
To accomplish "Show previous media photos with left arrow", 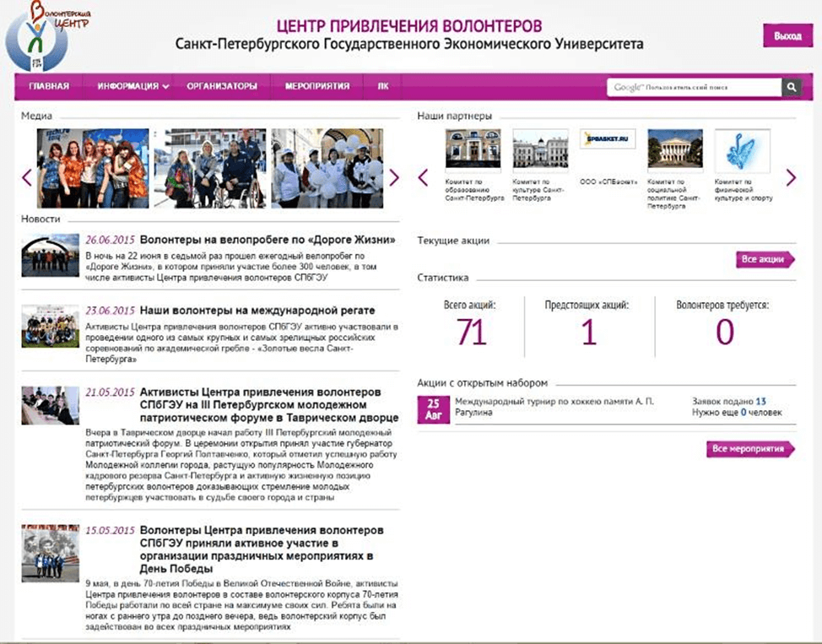I will pos(27,178).
